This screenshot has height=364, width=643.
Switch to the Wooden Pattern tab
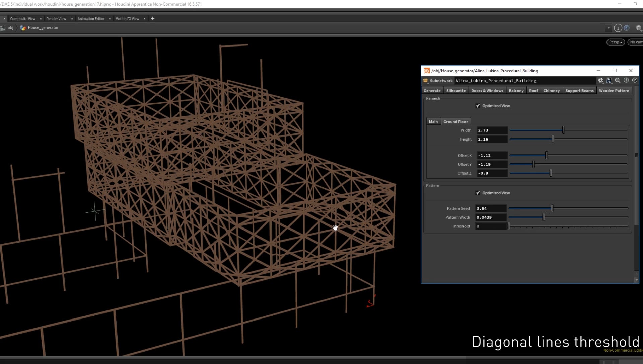(x=614, y=90)
